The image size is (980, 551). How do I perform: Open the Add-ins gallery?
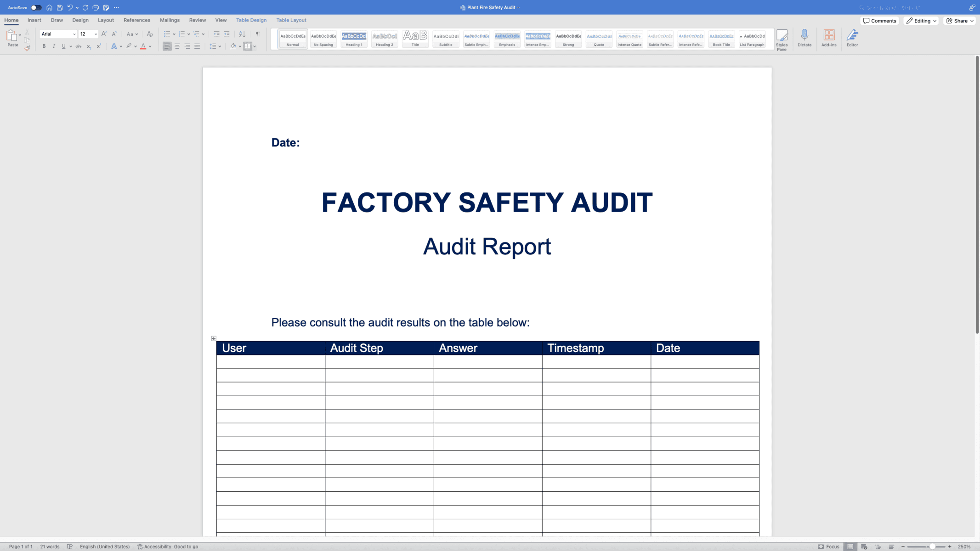(x=829, y=39)
